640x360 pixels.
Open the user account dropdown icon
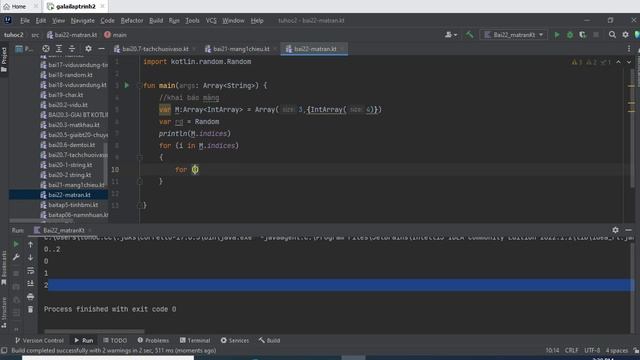point(451,35)
